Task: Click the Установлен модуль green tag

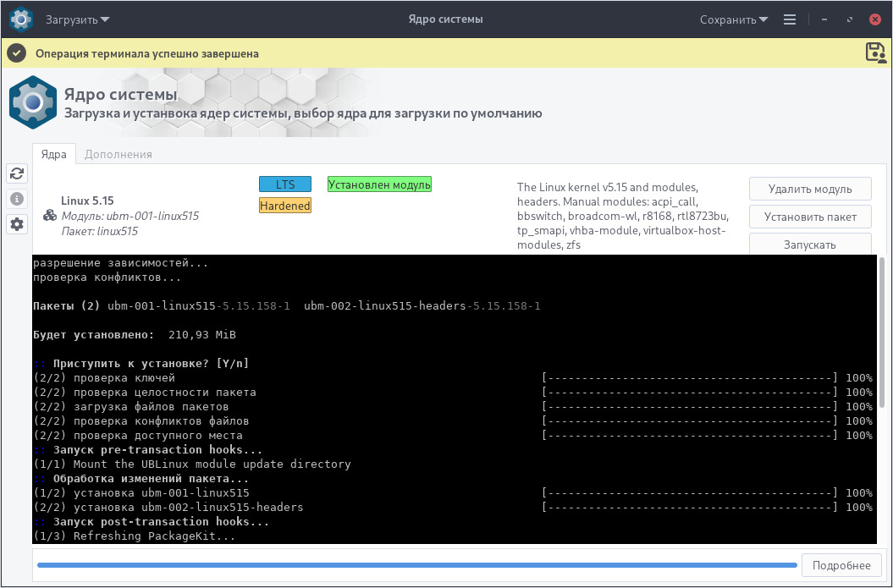Action: [379, 184]
